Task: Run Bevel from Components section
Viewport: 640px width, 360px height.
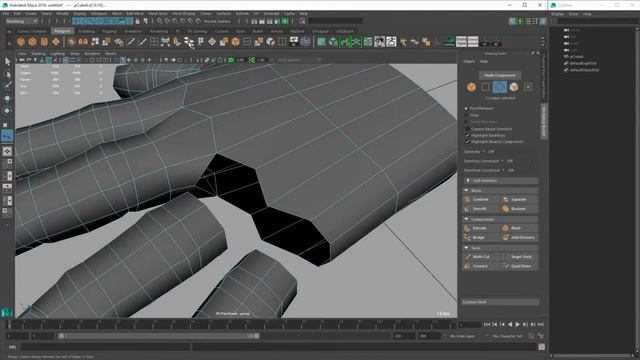Action: coord(519,228)
